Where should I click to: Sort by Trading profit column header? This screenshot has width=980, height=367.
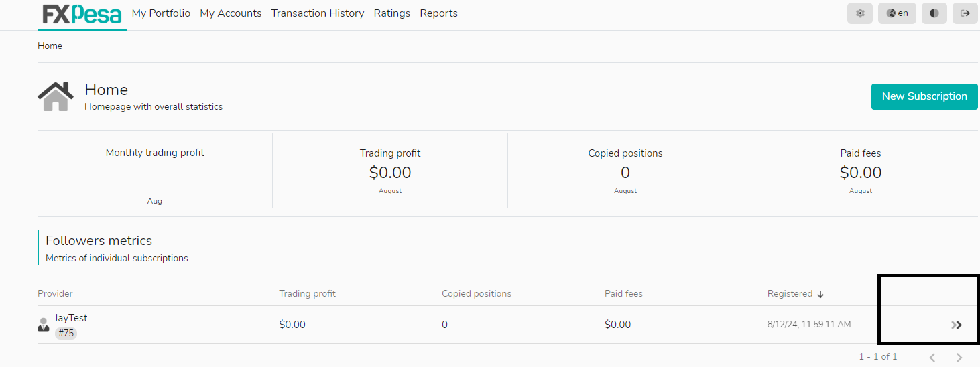307,294
